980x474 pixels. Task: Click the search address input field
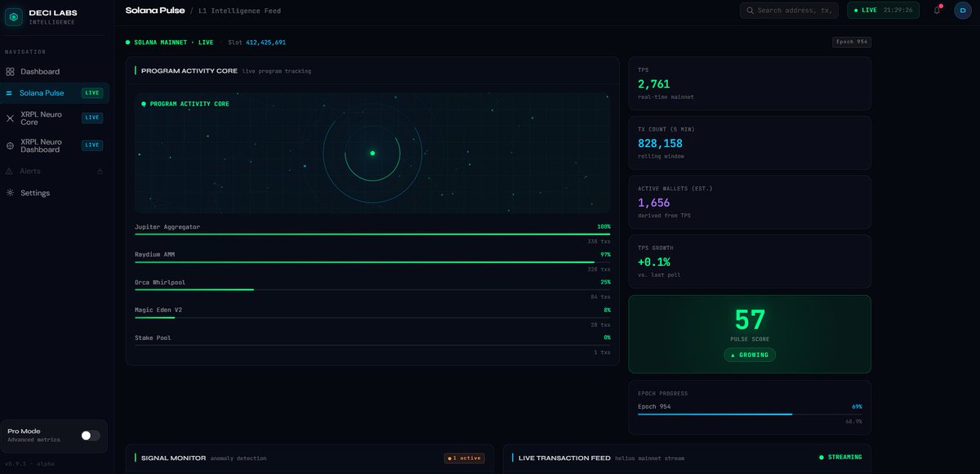tap(789, 10)
